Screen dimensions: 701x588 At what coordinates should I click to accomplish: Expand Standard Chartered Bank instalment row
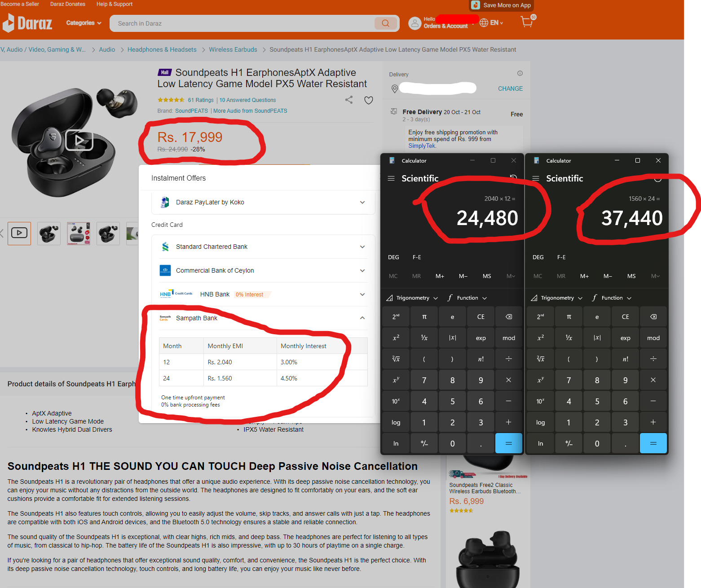pyautogui.click(x=263, y=247)
